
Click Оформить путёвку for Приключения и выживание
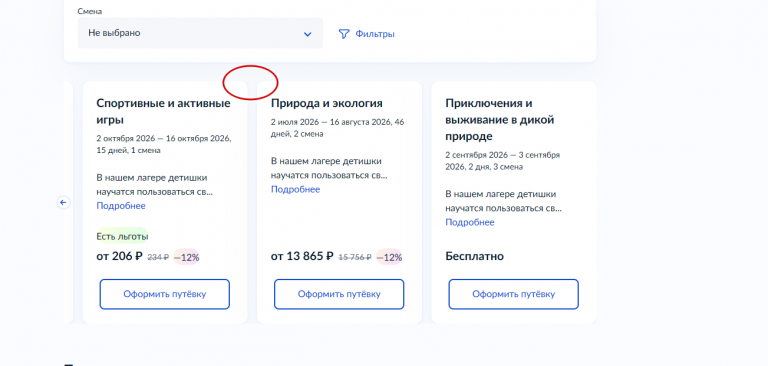[513, 294]
